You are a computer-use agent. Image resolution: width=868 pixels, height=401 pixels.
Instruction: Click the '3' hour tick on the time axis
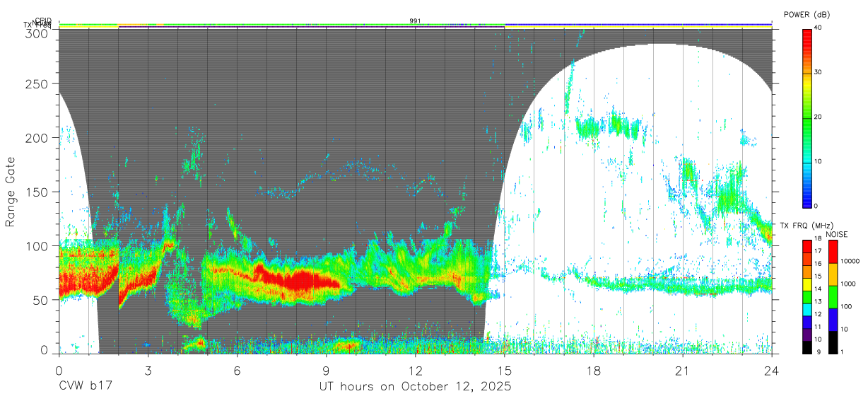pyautogui.click(x=148, y=370)
